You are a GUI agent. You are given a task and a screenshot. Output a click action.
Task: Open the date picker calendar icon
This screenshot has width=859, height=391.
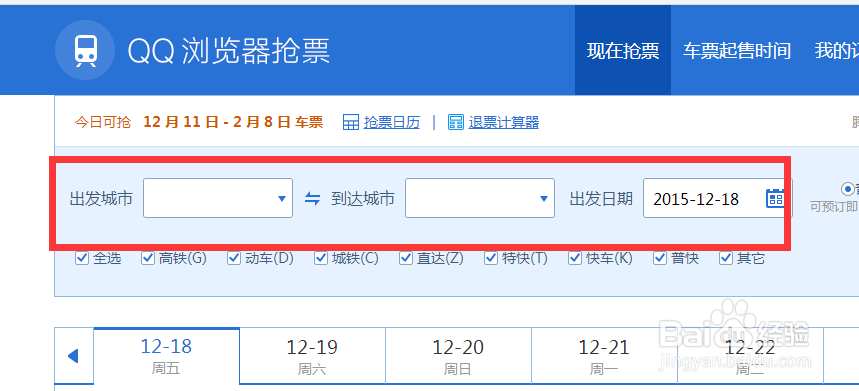click(x=775, y=198)
